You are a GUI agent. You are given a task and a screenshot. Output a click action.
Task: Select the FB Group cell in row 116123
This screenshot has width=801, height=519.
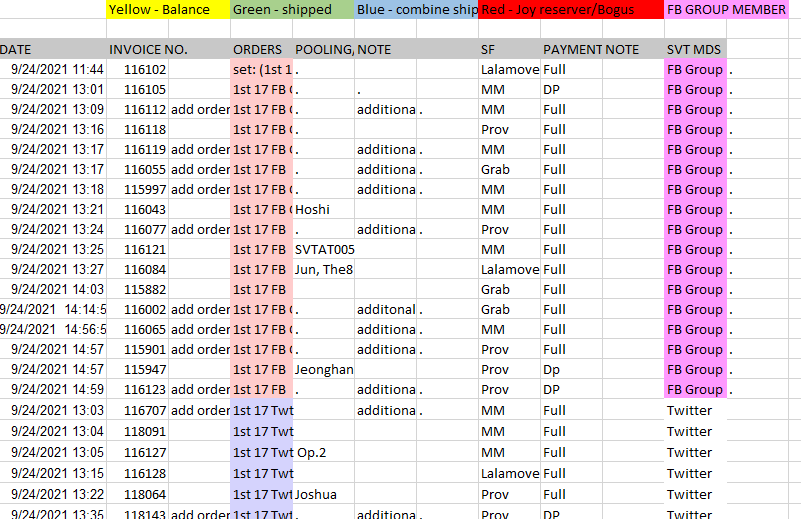[x=695, y=389]
